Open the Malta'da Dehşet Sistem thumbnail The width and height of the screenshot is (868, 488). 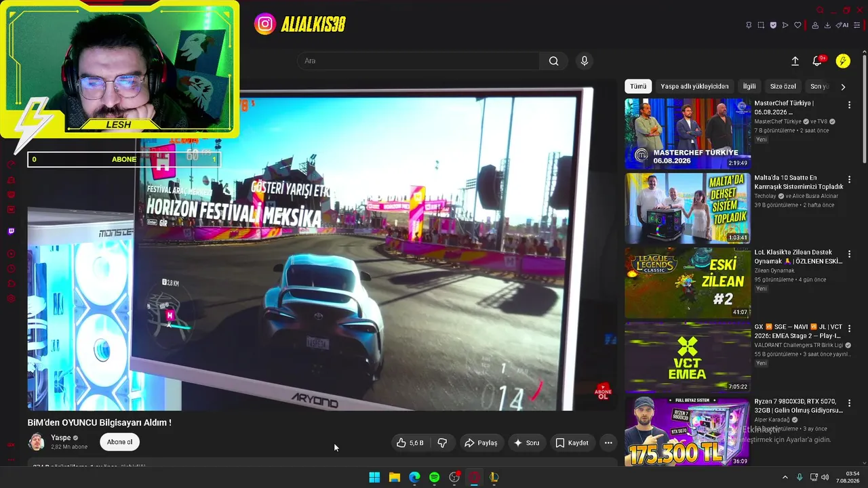[x=688, y=208]
